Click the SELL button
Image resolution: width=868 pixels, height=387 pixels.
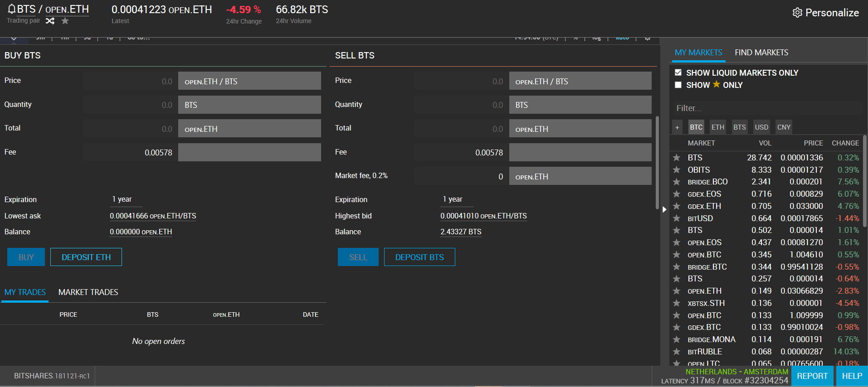[x=358, y=257]
